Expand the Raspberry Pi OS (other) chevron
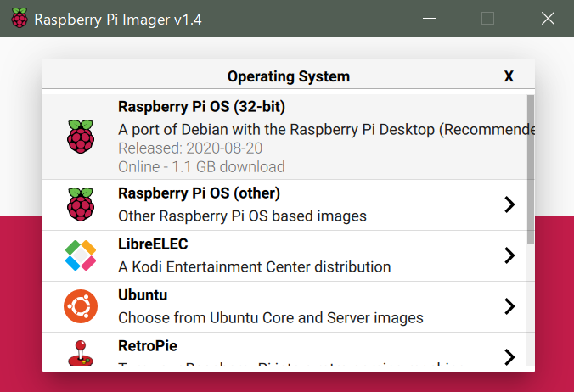The width and height of the screenshot is (574, 392). click(x=509, y=204)
